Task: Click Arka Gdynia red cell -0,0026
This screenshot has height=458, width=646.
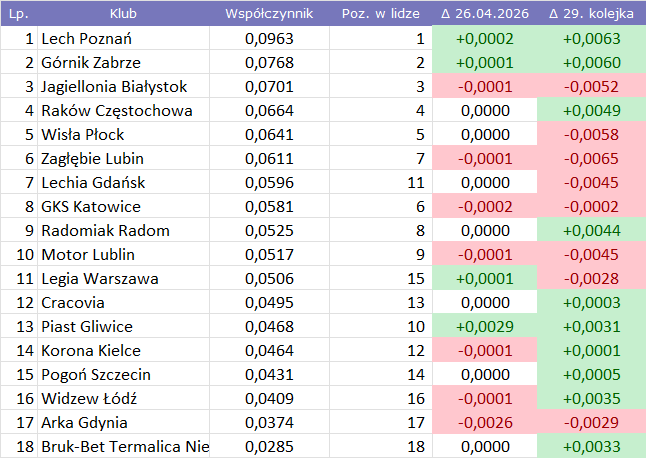Action: point(484,423)
